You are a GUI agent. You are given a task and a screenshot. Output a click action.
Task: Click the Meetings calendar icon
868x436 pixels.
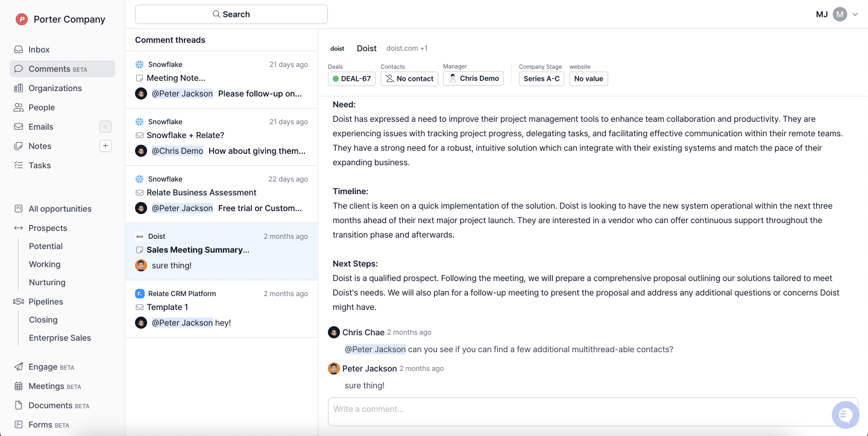point(19,386)
